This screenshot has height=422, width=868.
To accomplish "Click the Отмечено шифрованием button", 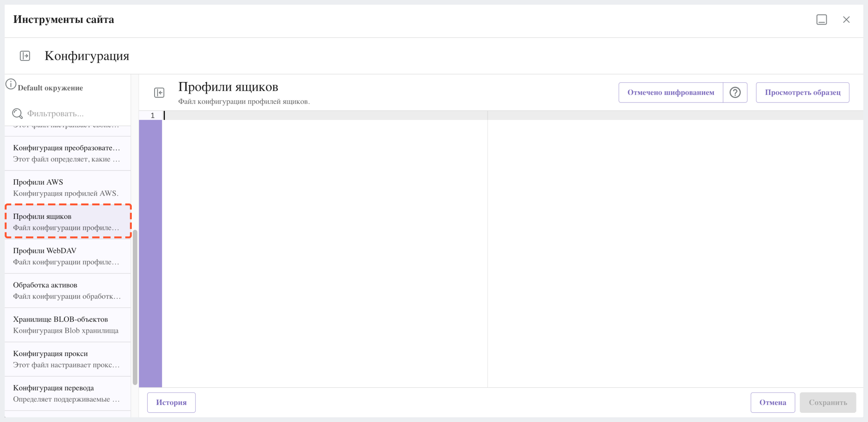I will click(x=671, y=92).
